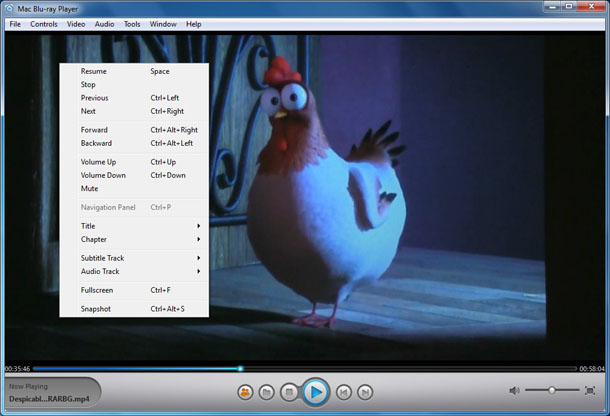
Task: Click the volume slider knob
Action: (x=552, y=390)
